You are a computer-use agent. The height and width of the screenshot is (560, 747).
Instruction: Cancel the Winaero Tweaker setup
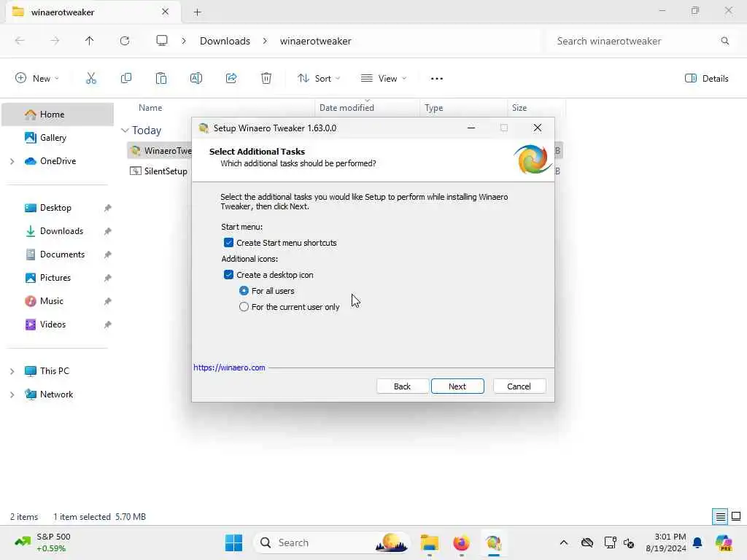[519, 386]
